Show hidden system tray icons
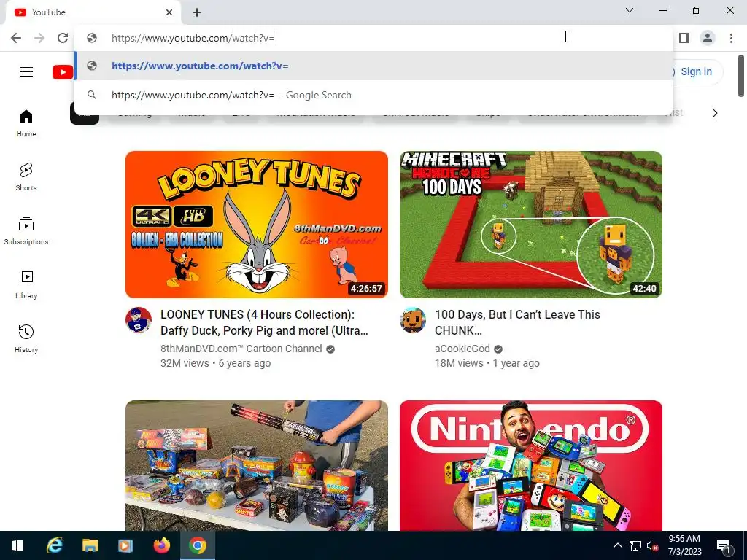 tap(617, 545)
